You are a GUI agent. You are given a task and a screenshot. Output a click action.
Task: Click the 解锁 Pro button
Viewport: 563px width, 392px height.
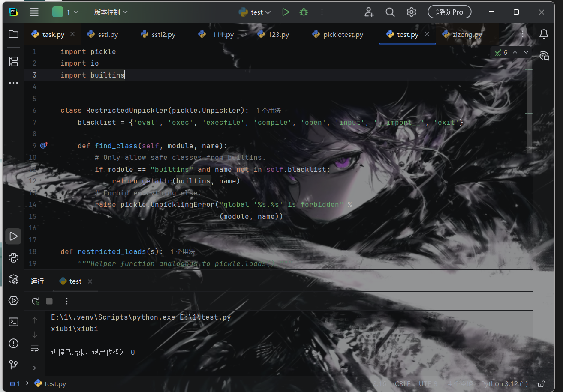pos(449,12)
